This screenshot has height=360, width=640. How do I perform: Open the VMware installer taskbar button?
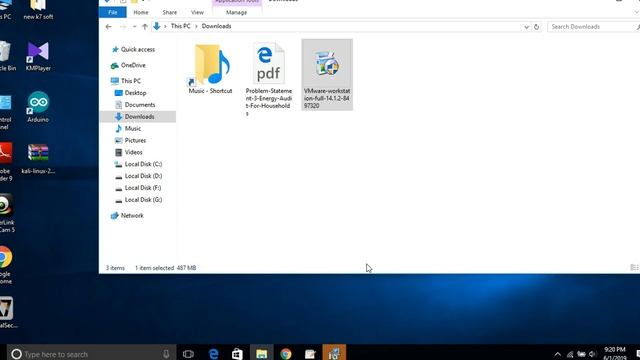point(334,353)
